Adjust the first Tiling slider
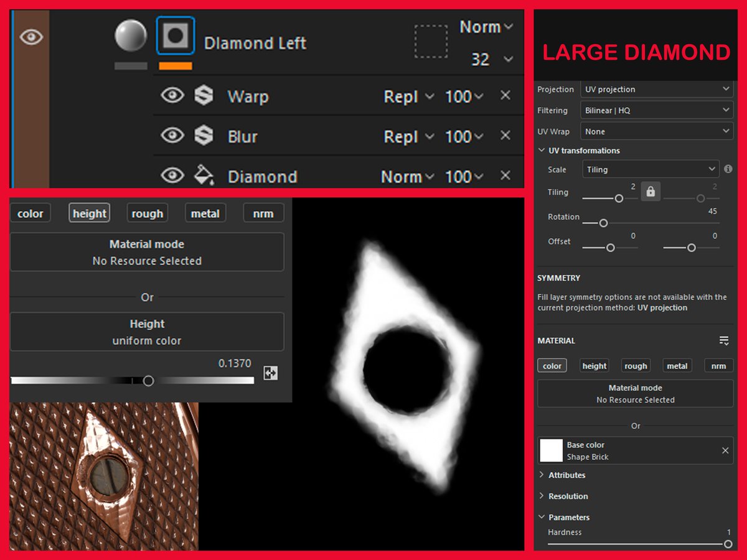This screenshot has width=747, height=560. click(619, 198)
